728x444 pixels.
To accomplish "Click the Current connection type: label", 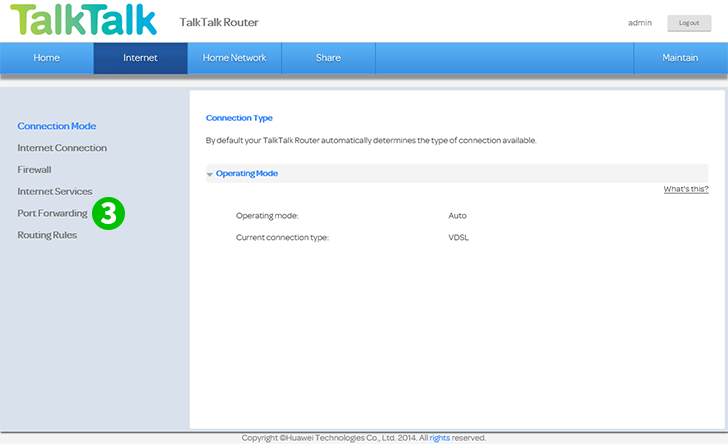I will [282, 237].
